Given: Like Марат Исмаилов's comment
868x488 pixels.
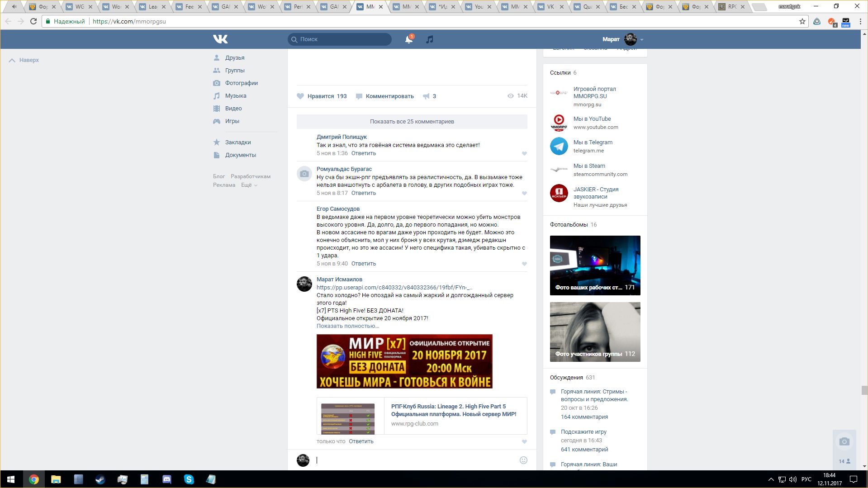Looking at the screenshot, I should click(524, 442).
